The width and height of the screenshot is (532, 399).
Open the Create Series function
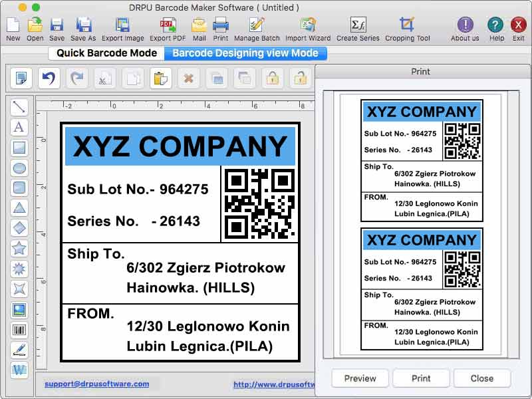(358, 25)
